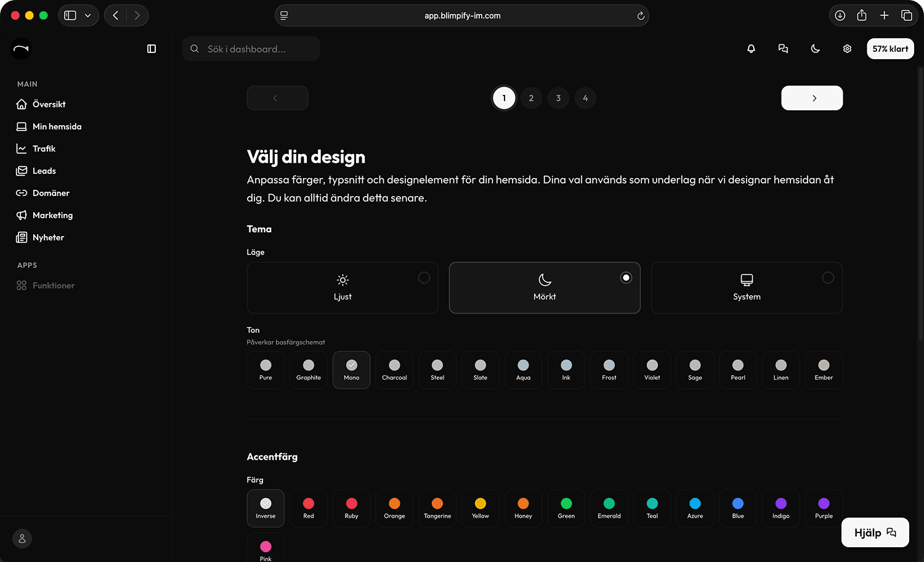The height and width of the screenshot is (562, 924).
Task: Select the Mörkt dark mode option
Action: click(x=545, y=288)
